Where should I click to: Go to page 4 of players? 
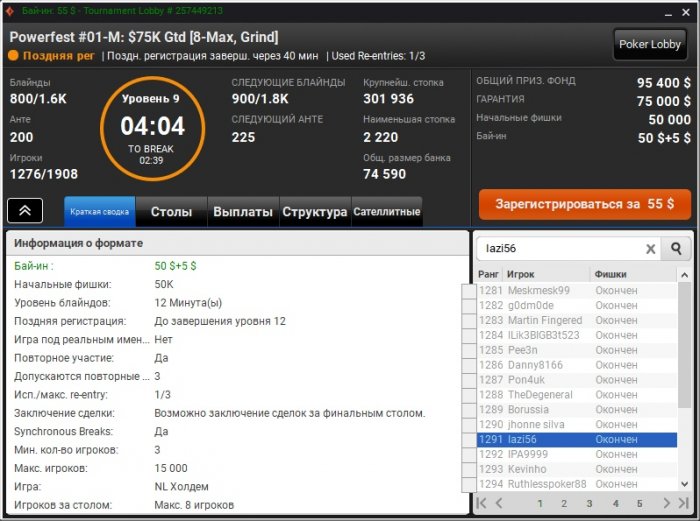615,504
